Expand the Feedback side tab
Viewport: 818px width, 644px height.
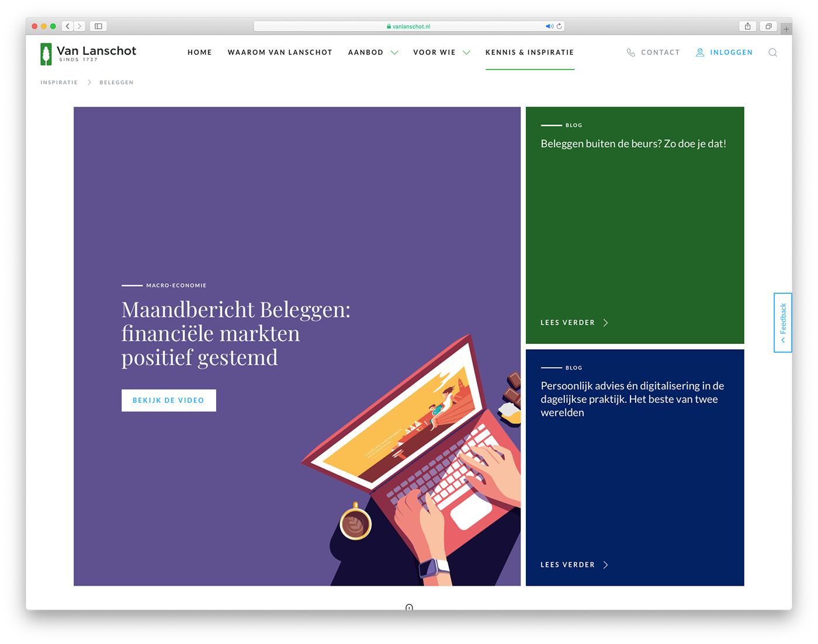pyautogui.click(x=783, y=322)
